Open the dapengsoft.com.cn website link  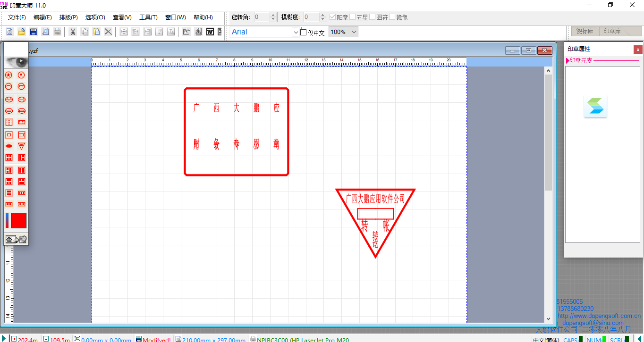click(599, 316)
